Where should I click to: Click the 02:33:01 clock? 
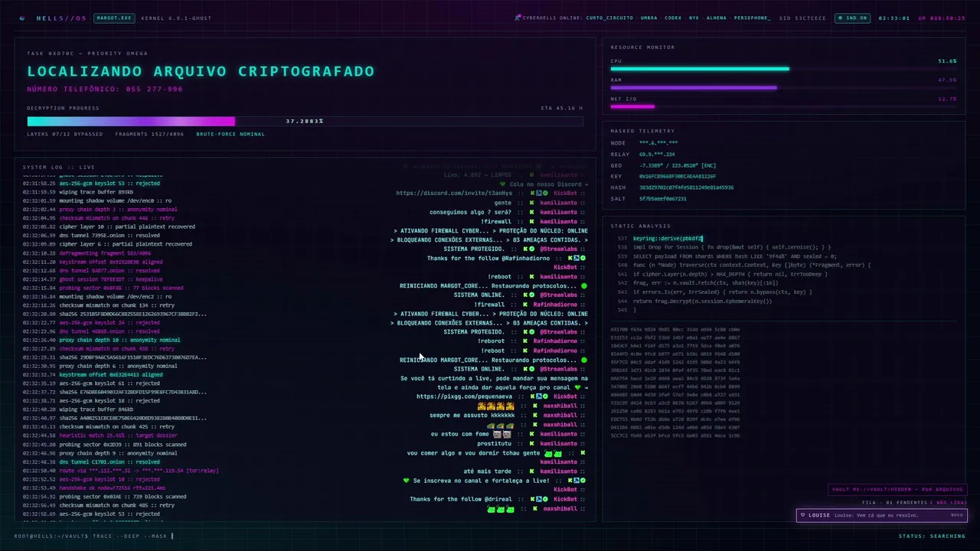click(x=894, y=18)
